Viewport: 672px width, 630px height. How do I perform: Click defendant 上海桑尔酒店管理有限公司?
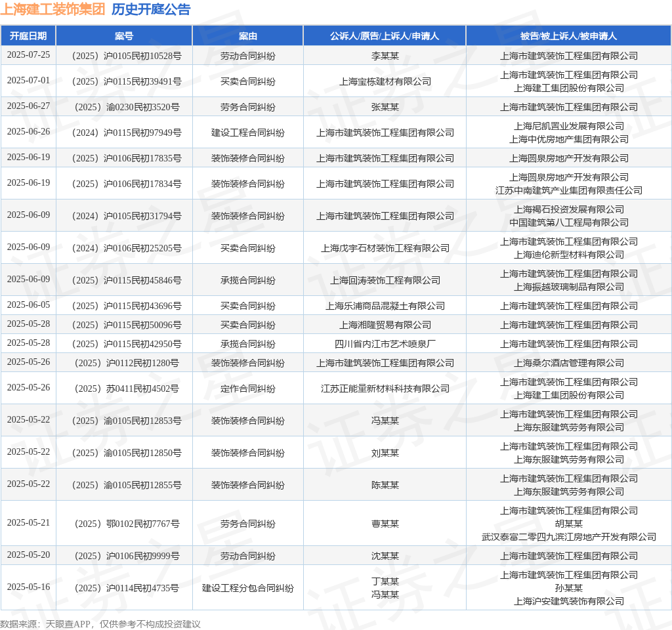tap(569, 363)
